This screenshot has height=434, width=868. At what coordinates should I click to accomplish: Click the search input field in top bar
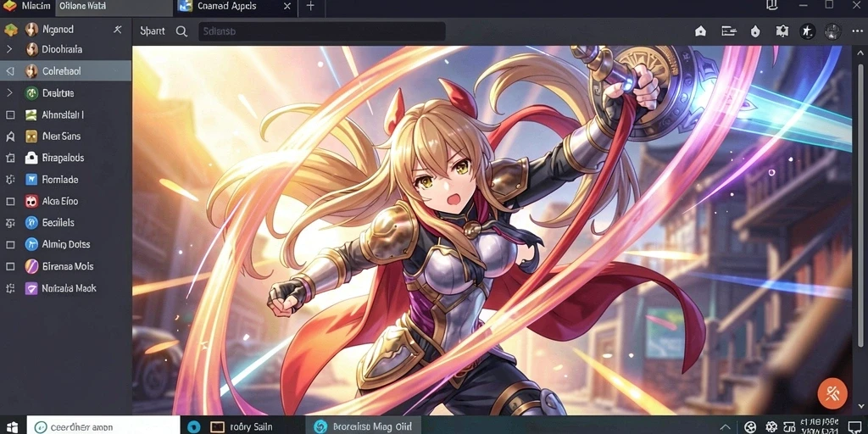(321, 31)
